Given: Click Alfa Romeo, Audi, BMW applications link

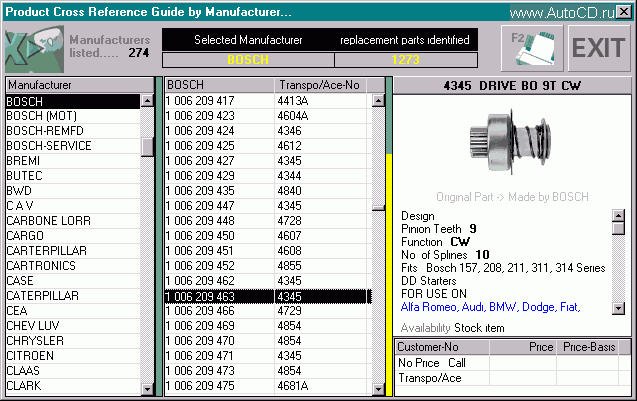Looking at the screenshot, I should 490,307.
